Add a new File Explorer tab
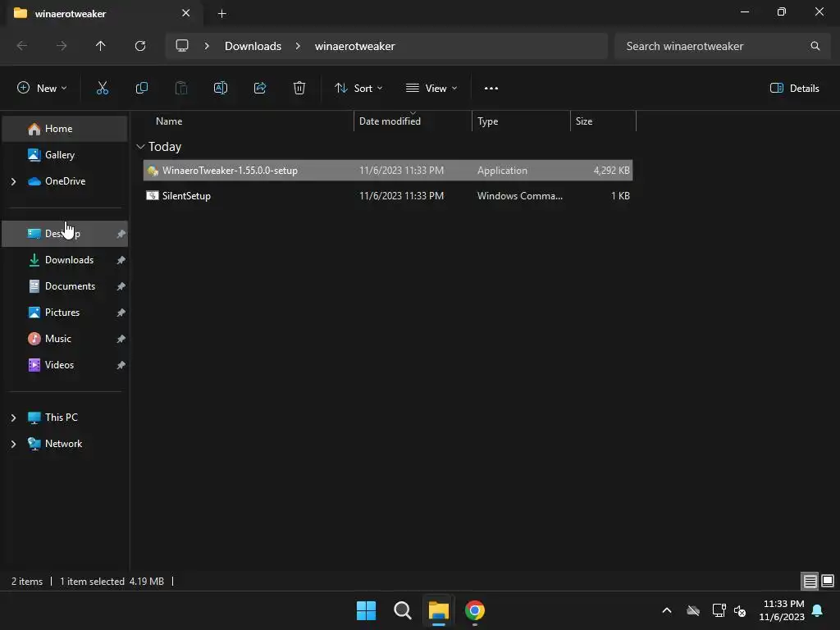This screenshot has width=840, height=630. (x=221, y=13)
